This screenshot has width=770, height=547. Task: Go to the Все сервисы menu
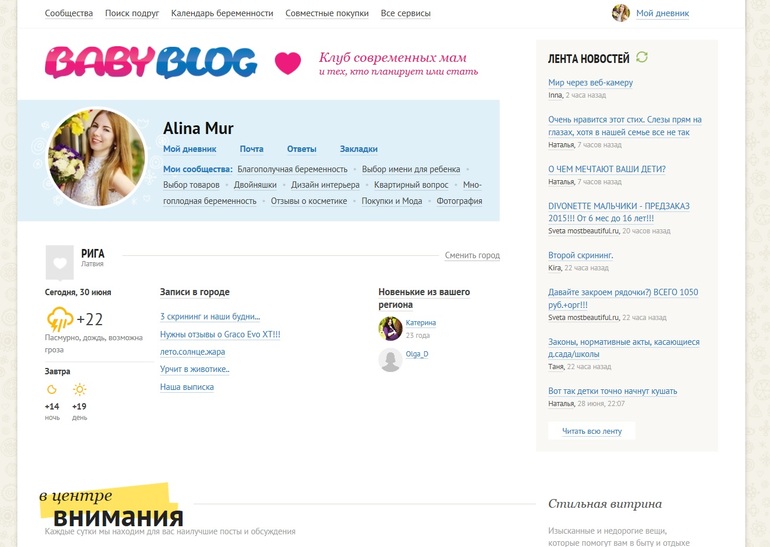coord(406,13)
